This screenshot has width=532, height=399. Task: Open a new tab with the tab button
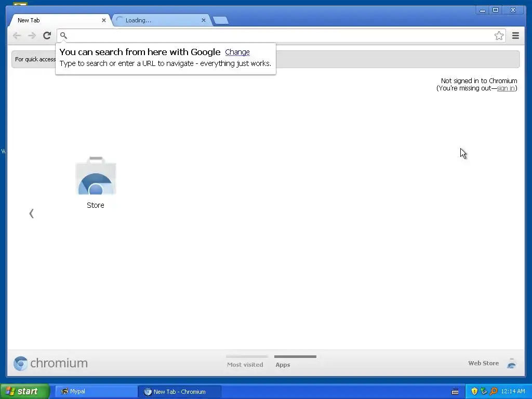221,20
